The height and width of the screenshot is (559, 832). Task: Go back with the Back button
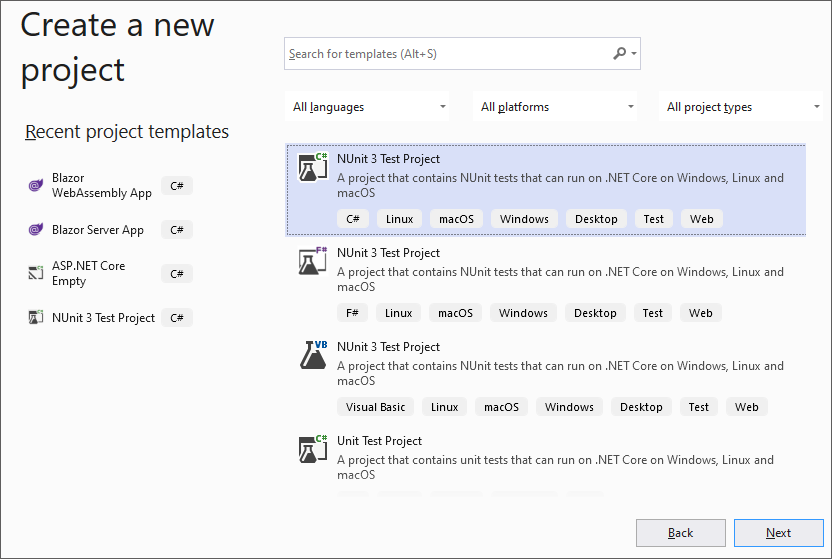click(x=681, y=532)
